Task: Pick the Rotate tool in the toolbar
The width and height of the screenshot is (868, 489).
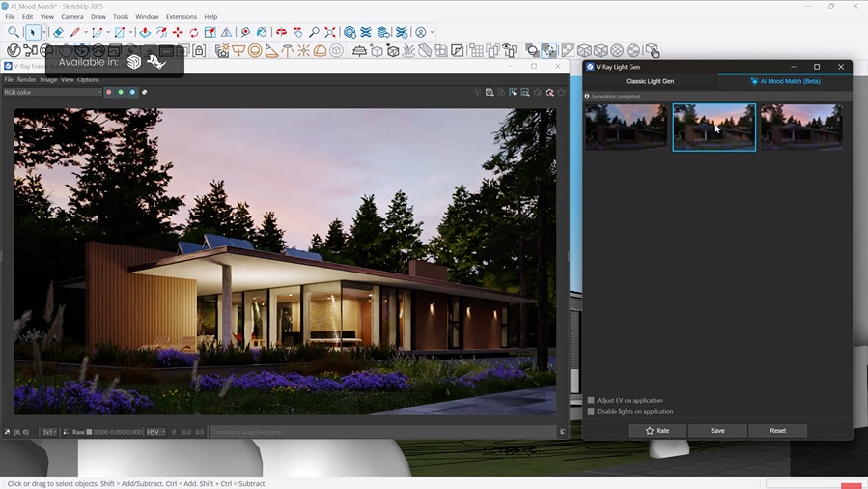Action: click(194, 33)
